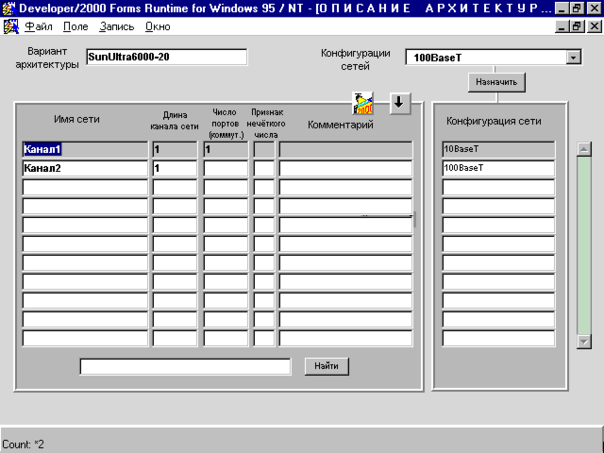Click the Найти button

click(326, 366)
